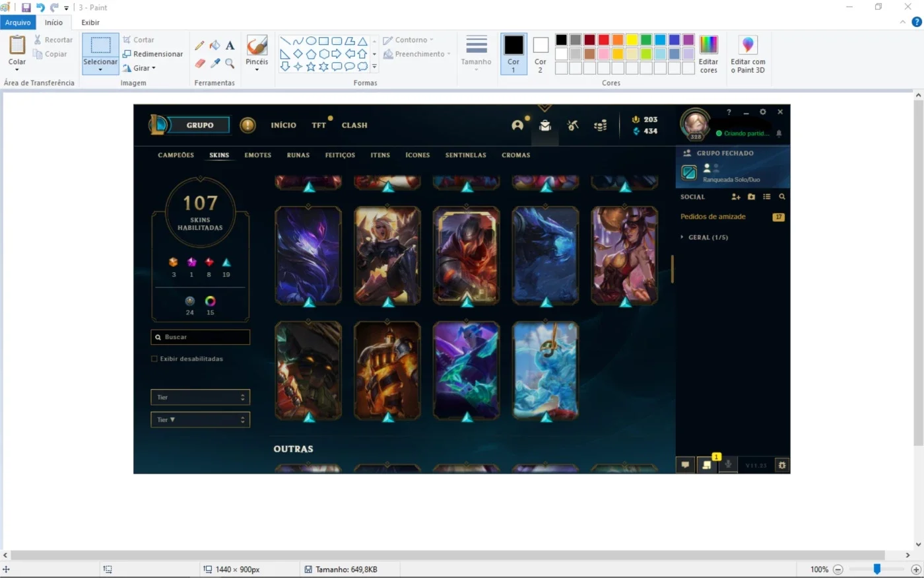This screenshot has width=924, height=578.
Task: Open the Redimensionar dialog
Action: (x=153, y=54)
